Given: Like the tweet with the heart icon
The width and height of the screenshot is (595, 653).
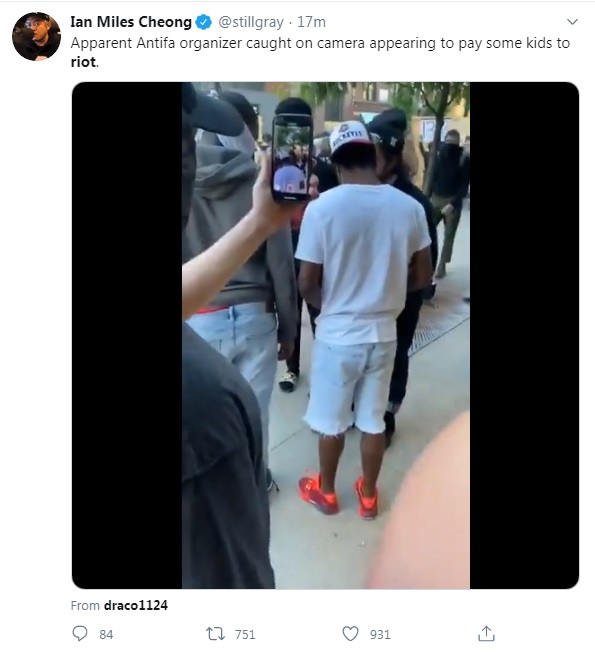Looking at the screenshot, I should pyautogui.click(x=350, y=634).
